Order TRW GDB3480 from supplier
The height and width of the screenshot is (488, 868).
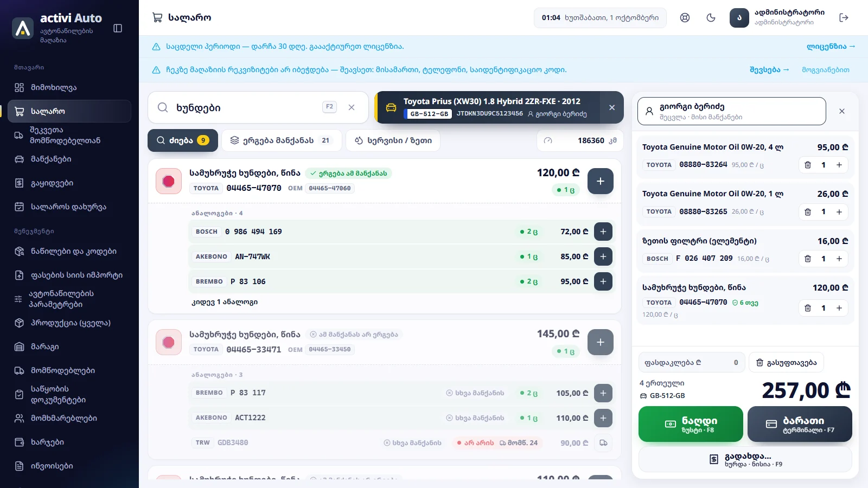(603, 443)
